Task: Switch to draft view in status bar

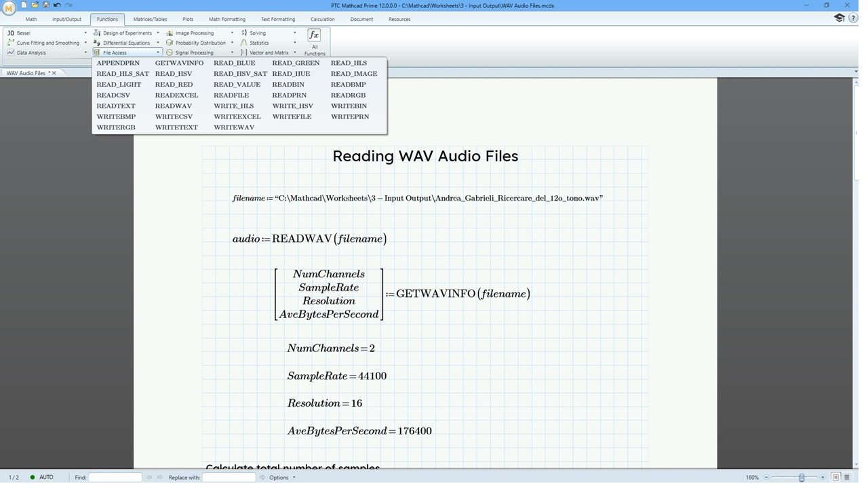Action: coord(847,477)
